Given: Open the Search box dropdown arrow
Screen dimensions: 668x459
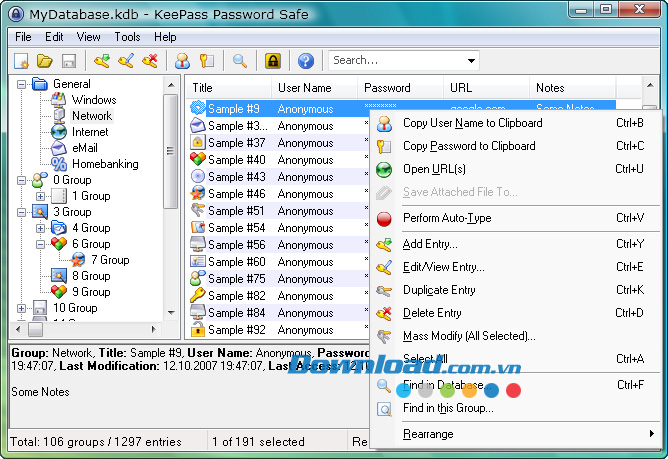Looking at the screenshot, I should click(x=471, y=61).
